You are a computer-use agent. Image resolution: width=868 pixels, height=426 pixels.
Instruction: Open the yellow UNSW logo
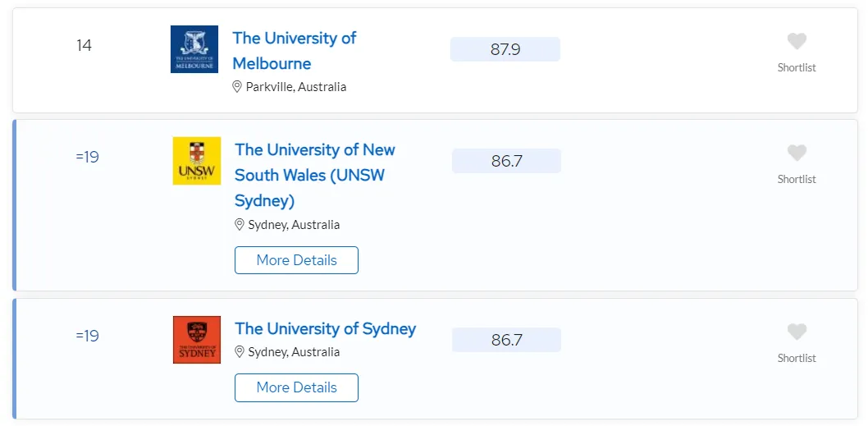[x=197, y=161]
